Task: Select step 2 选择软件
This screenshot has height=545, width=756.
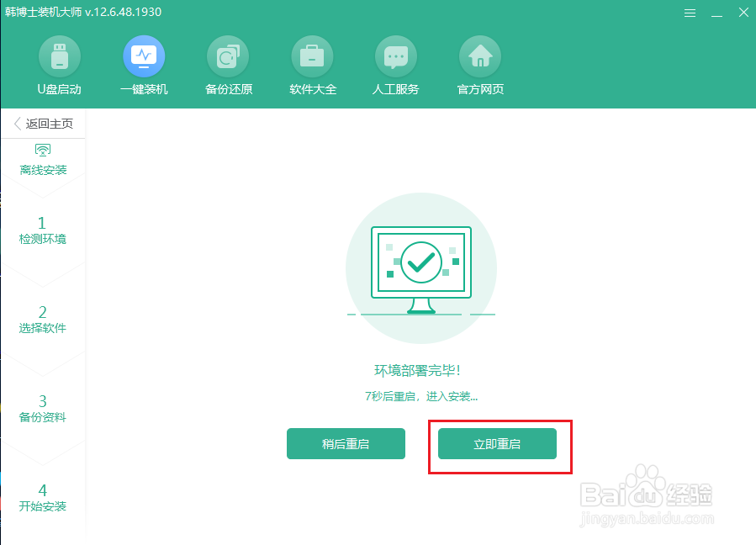Action: coord(42,320)
